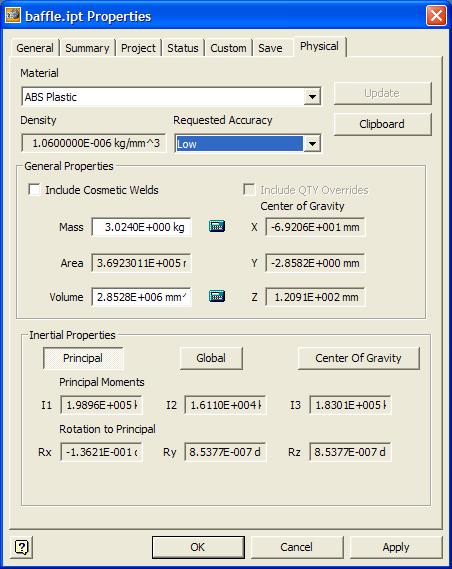Switch to the Summary tab
452x569 pixels.
pos(87,48)
